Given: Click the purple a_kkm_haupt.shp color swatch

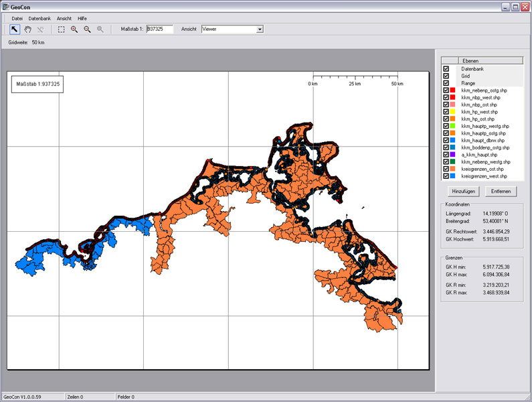Looking at the screenshot, I should (453, 155).
